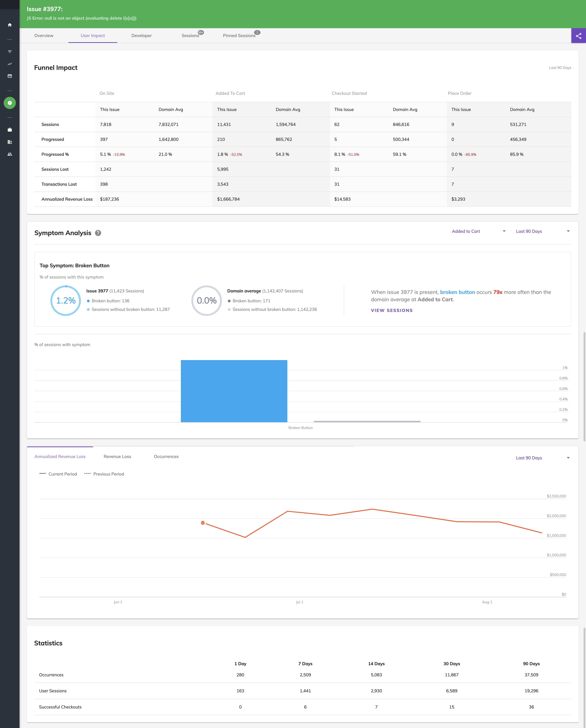The width and height of the screenshot is (586, 728).
Task: Select the team members icon at sidebar bottom
Action: click(x=9, y=154)
